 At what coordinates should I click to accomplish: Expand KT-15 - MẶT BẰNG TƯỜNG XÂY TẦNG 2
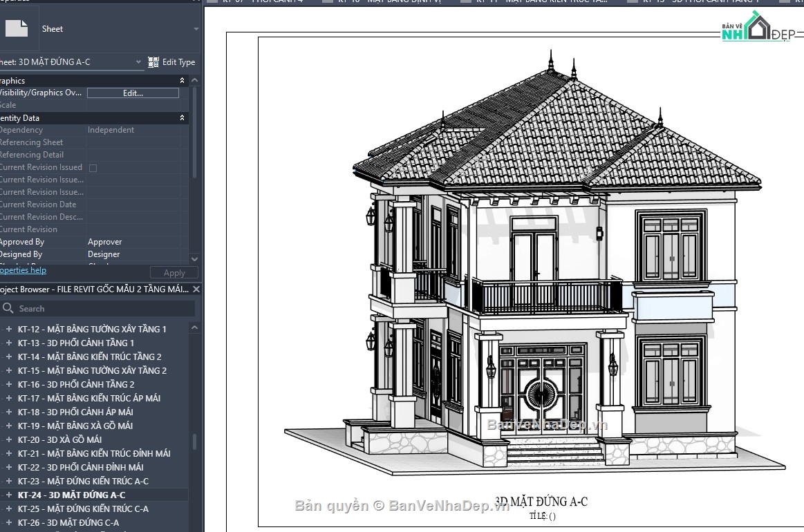(9, 370)
